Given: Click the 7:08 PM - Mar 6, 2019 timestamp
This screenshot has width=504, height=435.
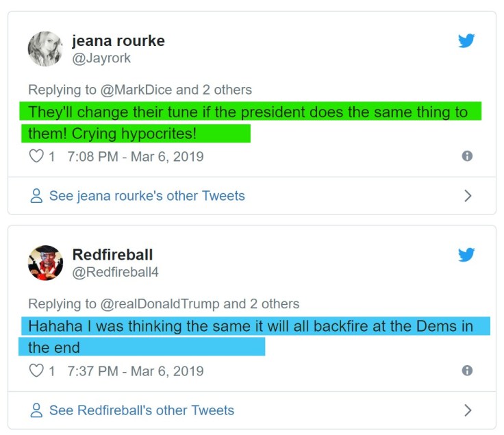Looking at the screenshot, I should pos(136,156).
